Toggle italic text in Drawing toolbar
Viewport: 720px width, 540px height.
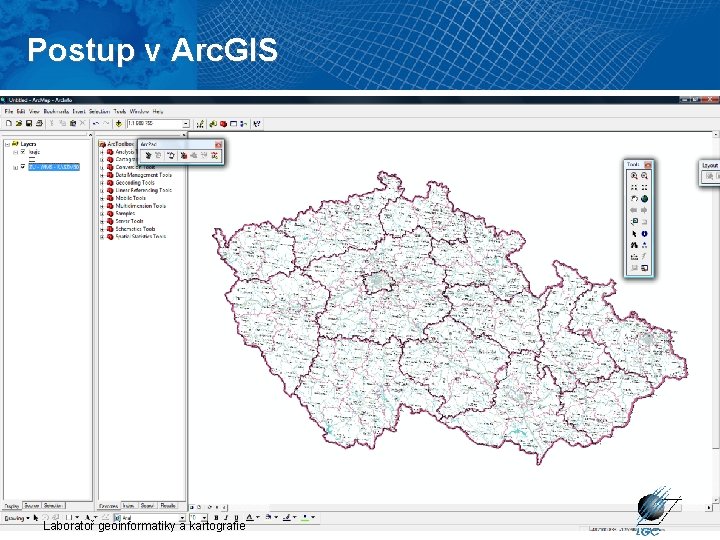click(x=225, y=518)
